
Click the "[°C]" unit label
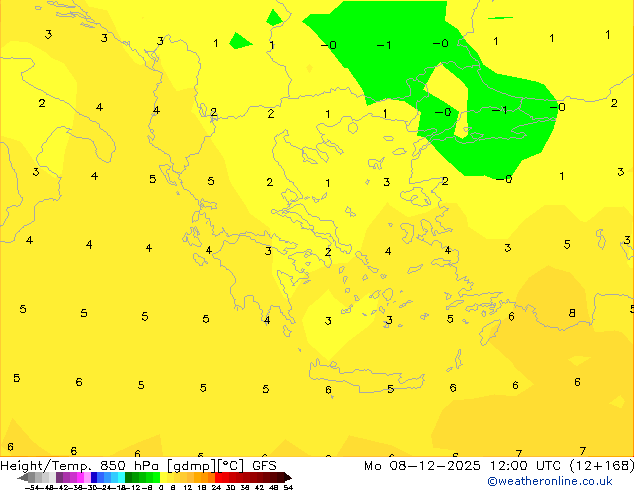pyautogui.click(x=231, y=466)
